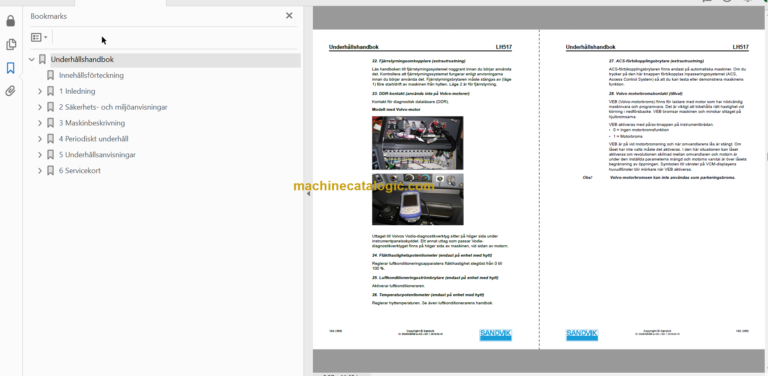Screen dimensions: 768x376
Task: Click bookmark icon beside 6 Servicekort
Action: [50, 171]
